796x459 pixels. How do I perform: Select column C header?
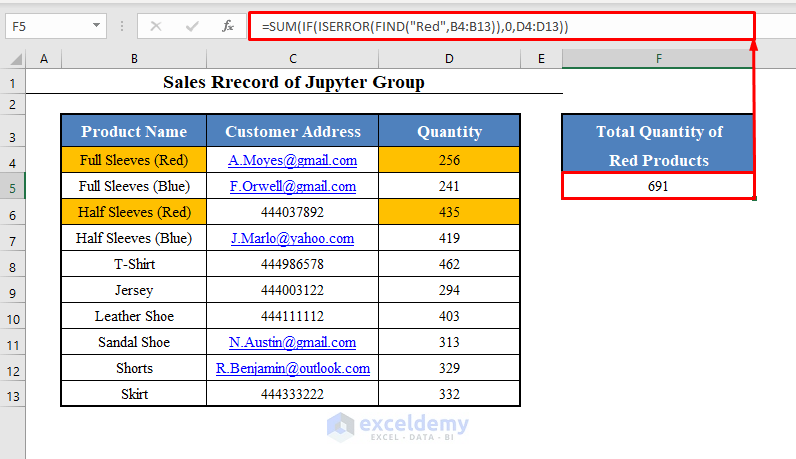click(293, 59)
